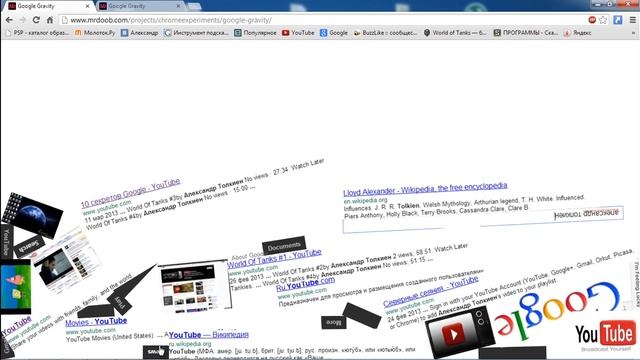Click the black Documents button

click(284, 246)
